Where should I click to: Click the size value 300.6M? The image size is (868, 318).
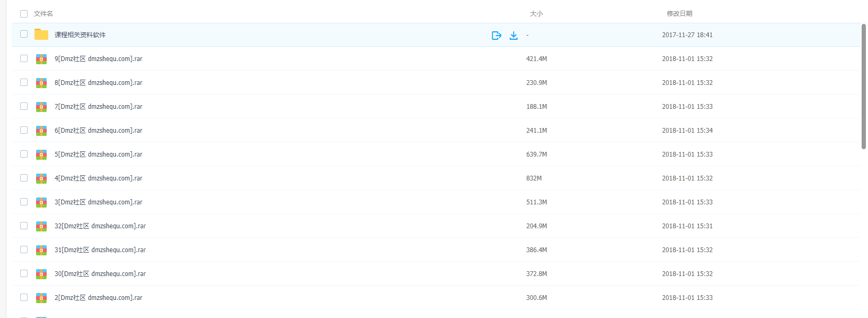[x=536, y=298]
